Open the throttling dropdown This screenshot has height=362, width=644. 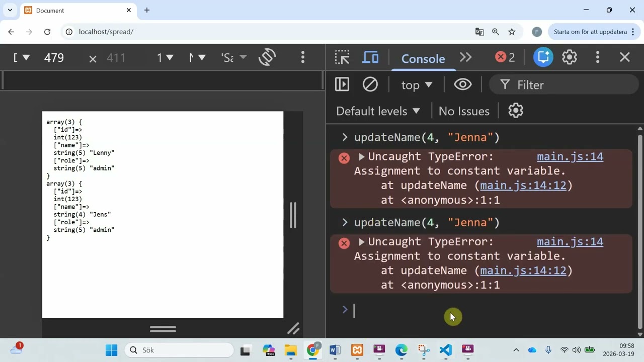(197, 58)
